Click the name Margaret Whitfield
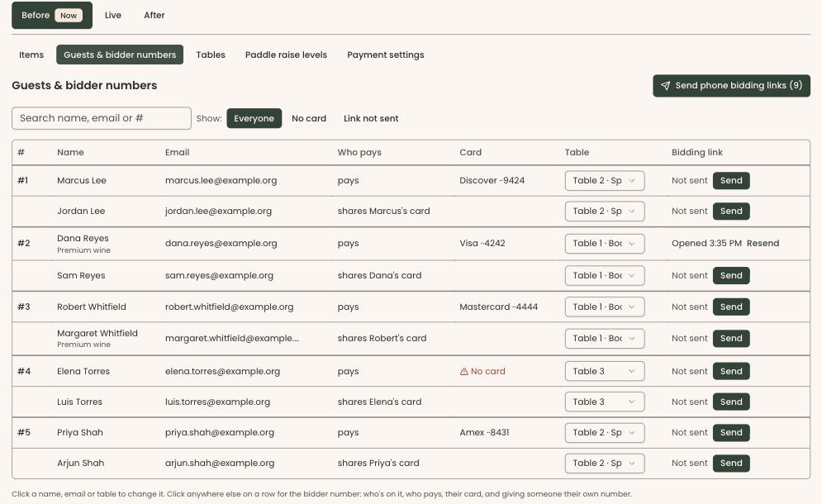The width and height of the screenshot is (822, 504). pyautogui.click(x=97, y=333)
